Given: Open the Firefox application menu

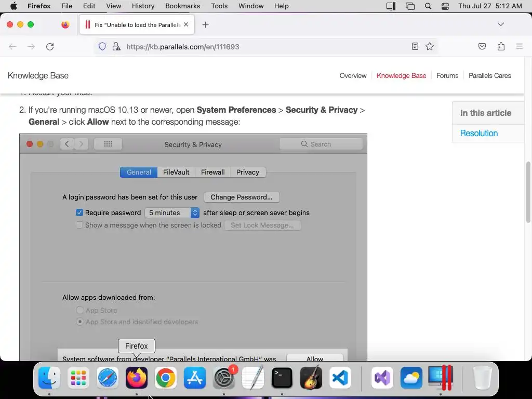Looking at the screenshot, I should click(x=520, y=46).
